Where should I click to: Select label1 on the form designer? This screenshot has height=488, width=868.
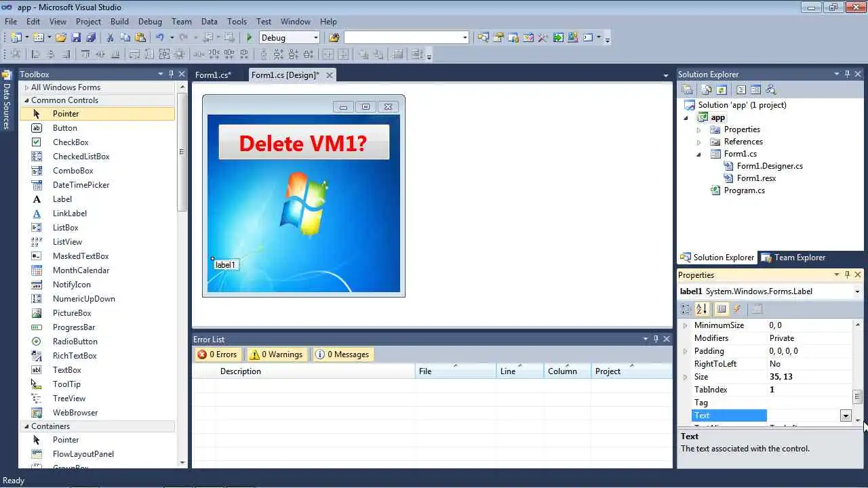pos(226,265)
